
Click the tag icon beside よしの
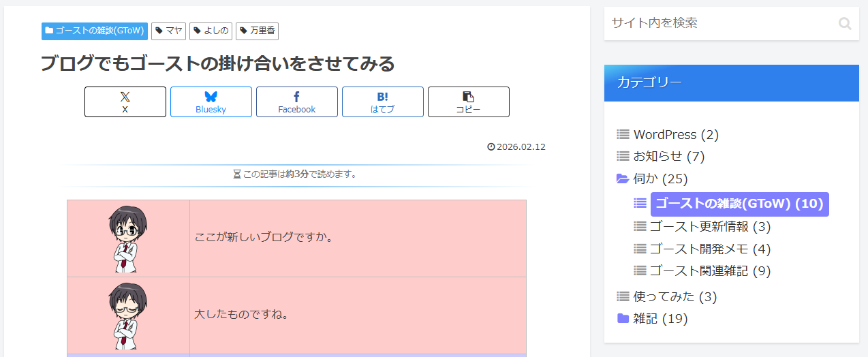click(x=198, y=31)
